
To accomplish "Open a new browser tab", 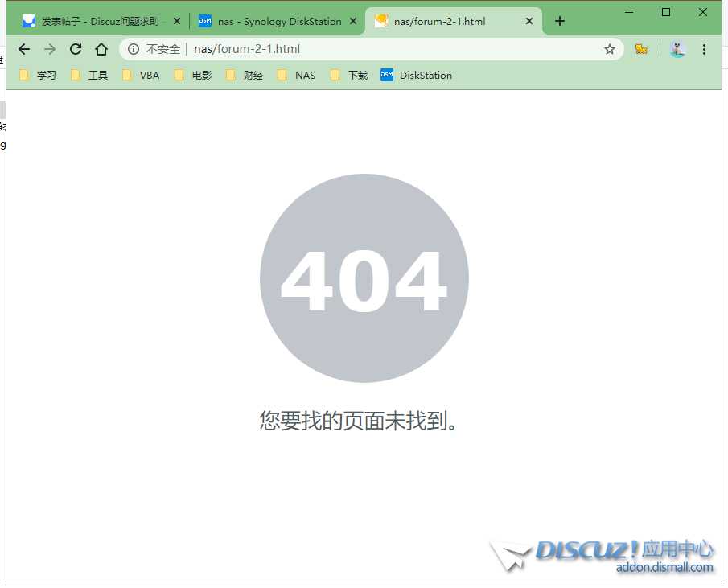I will [560, 22].
